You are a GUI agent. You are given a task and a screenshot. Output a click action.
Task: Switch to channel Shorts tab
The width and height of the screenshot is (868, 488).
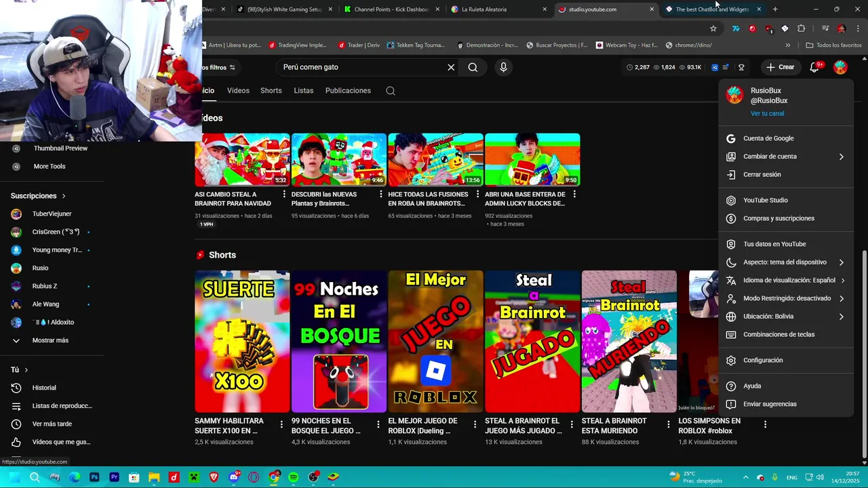point(271,91)
